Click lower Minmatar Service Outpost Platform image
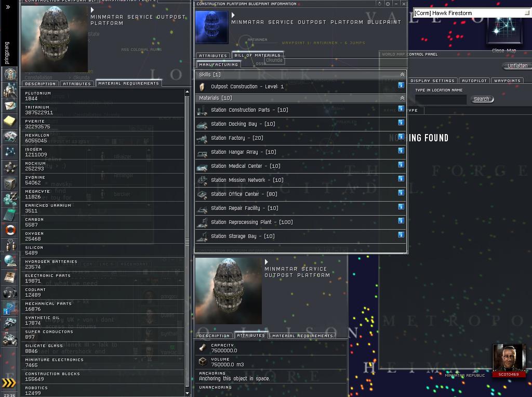Screen dimensions: 532x397 click(x=229, y=291)
